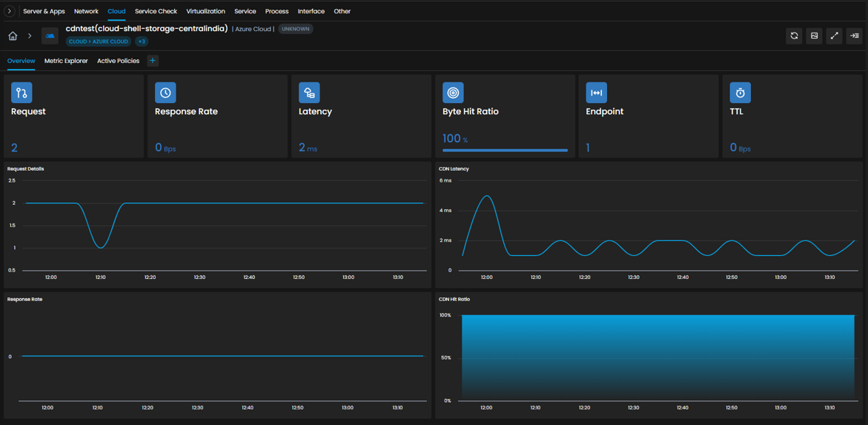The height and width of the screenshot is (425, 868).
Task: Open the Virtualization menu item
Action: coord(206,11)
